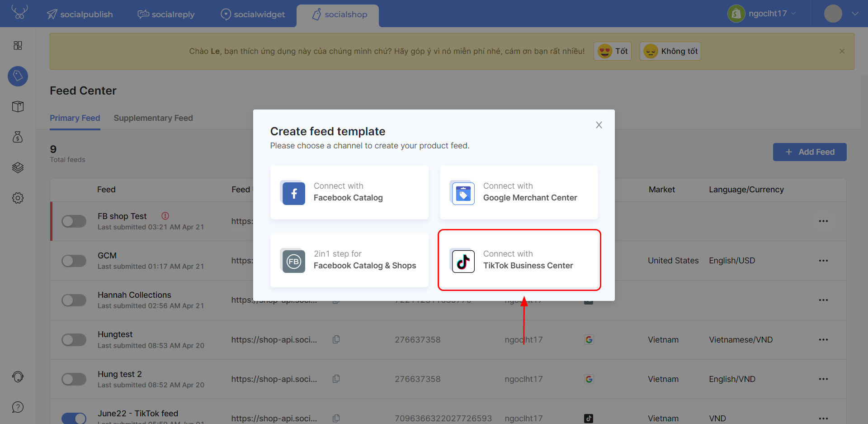Screen dimensions: 868x424
Task: Click the FB shop Test warning icon
Action: (165, 216)
